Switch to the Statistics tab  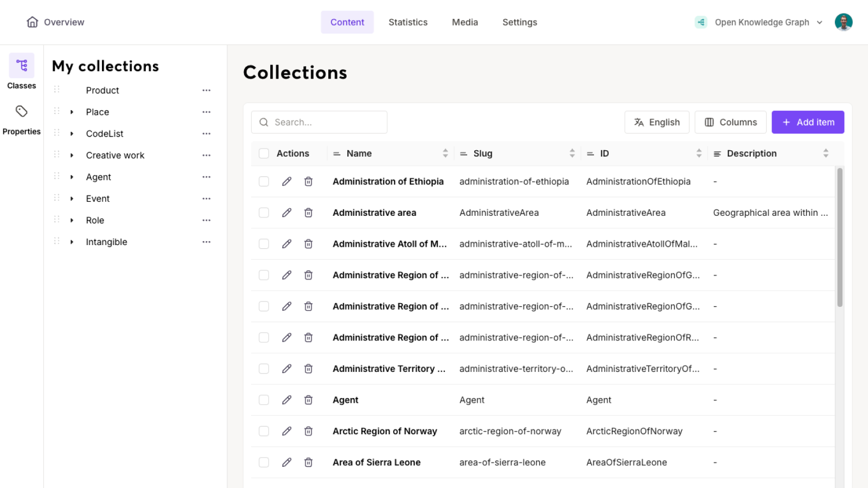pyautogui.click(x=408, y=22)
